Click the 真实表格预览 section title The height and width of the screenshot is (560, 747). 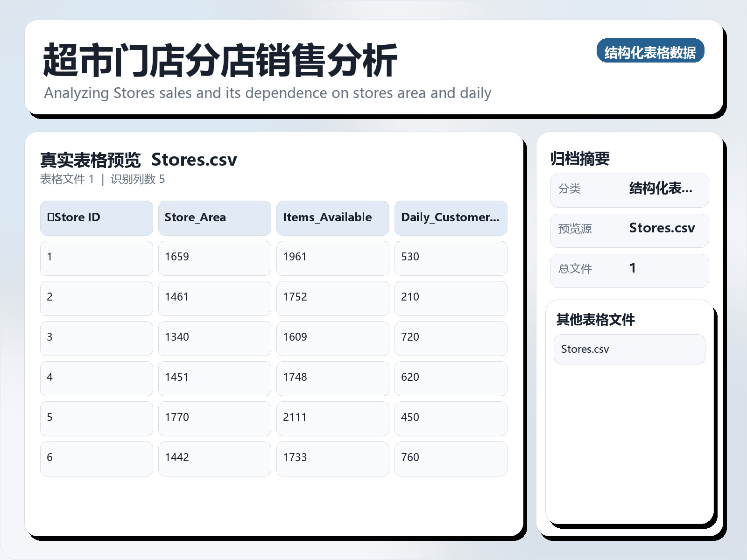point(91,160)
